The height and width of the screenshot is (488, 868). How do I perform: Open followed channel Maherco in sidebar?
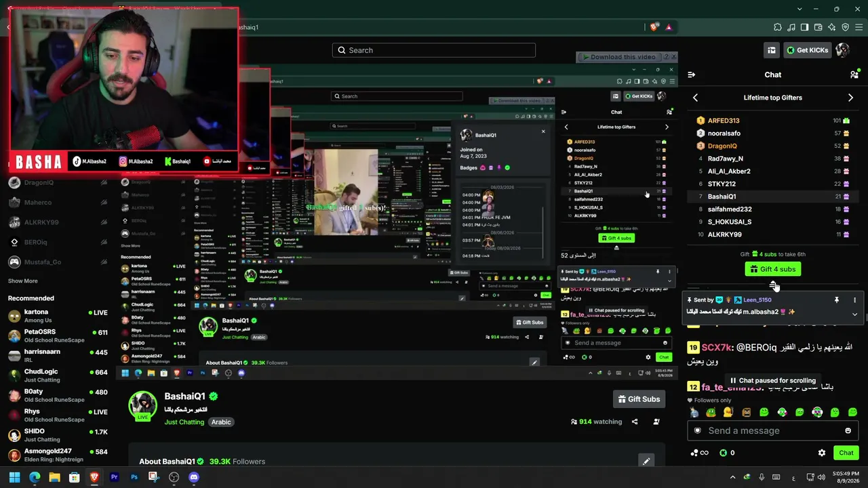58,202
